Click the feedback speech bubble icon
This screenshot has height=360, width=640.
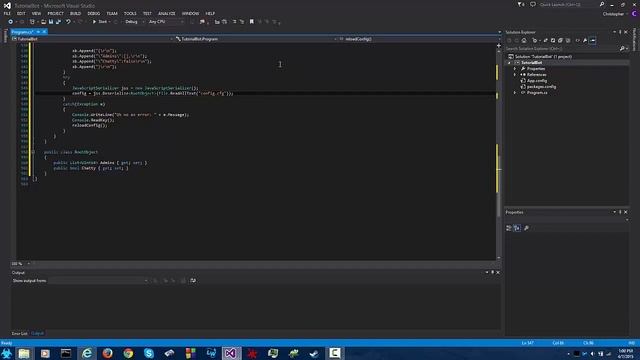[x=533, y=4]
